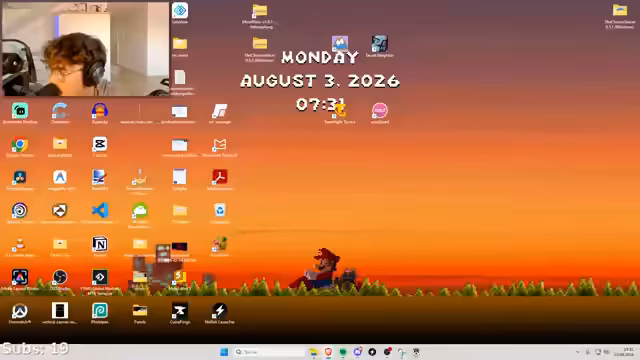Viewport: 640px width, 360px height.
Task: Open the Notion desktop shortcut
Action: click(x=100, y=244)
